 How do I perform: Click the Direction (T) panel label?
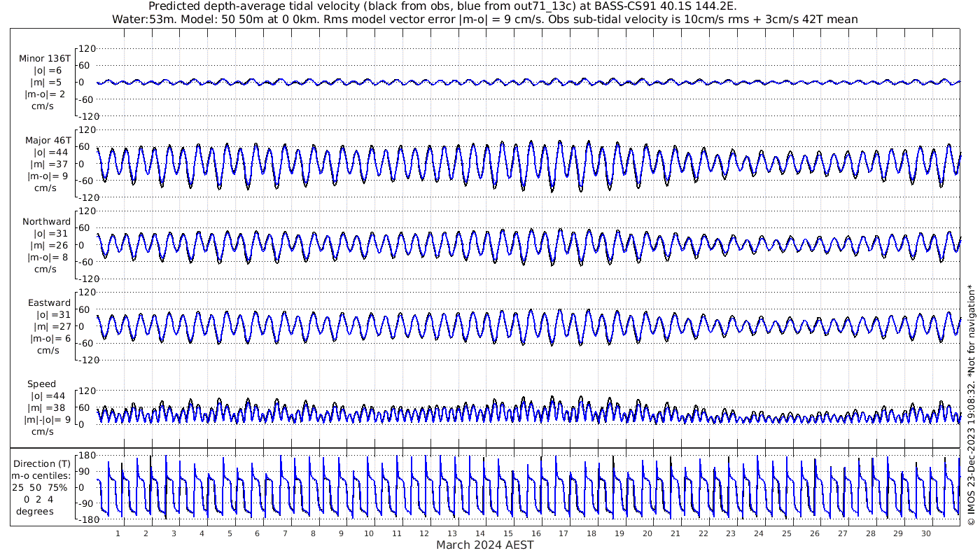pos(43,463)
